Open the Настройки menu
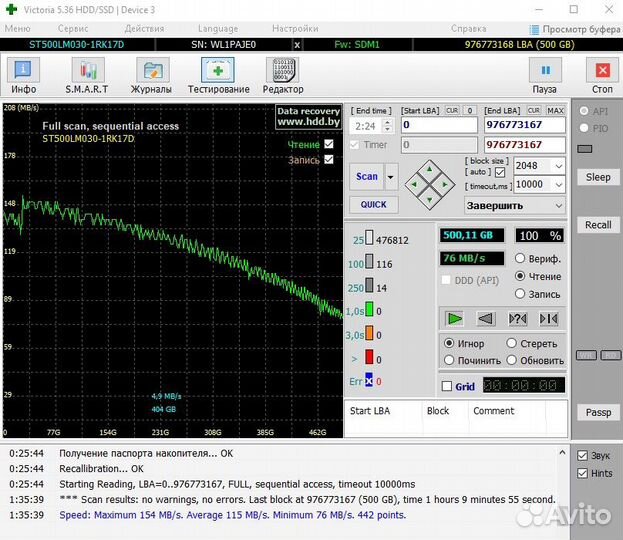623x540 pixels. click(x=295, y=29)
